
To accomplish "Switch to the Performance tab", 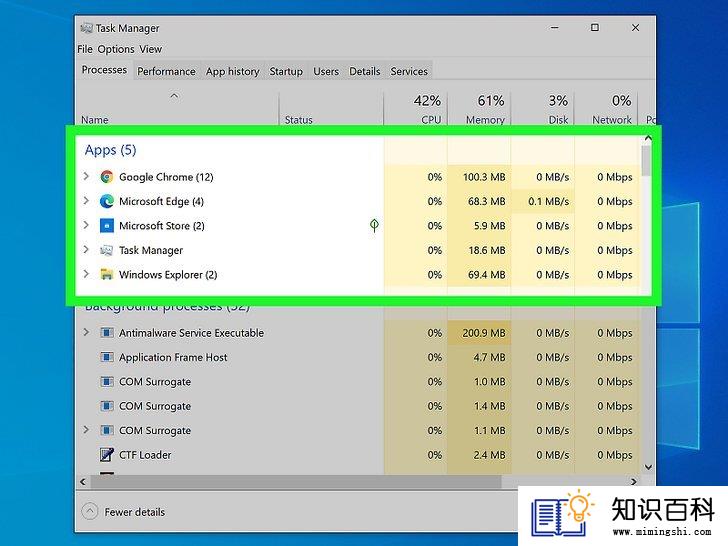I will [166, 71].
